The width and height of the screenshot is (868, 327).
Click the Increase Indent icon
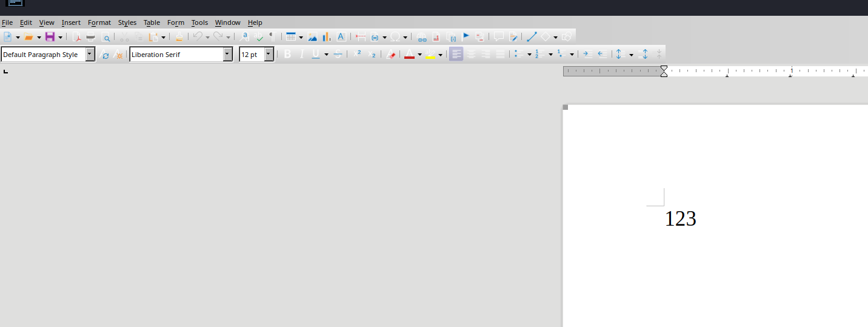pos(587,55)
